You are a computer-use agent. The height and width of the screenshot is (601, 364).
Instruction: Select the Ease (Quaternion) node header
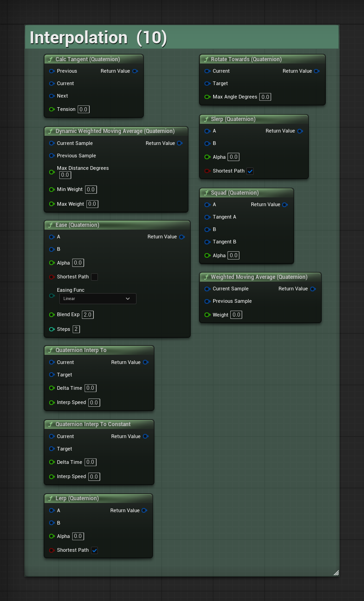click(x=117, y=225)
